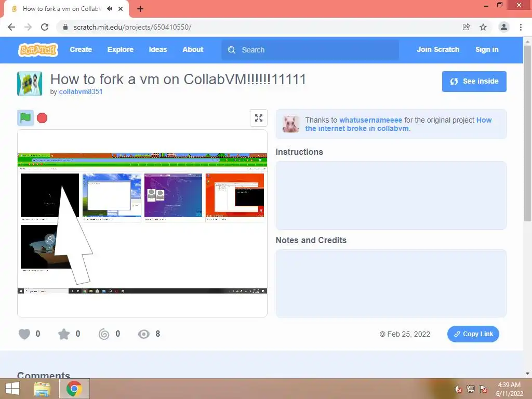Click the green flag to start project
The width and height of the screenshot is (532, 399).
click(x=25, y=118)
